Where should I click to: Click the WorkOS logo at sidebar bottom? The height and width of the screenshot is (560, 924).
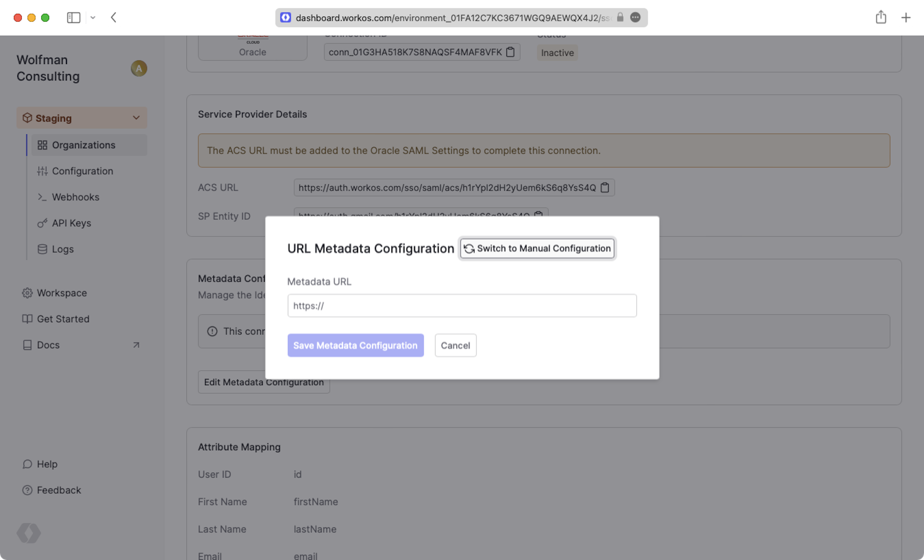(28, 533)
